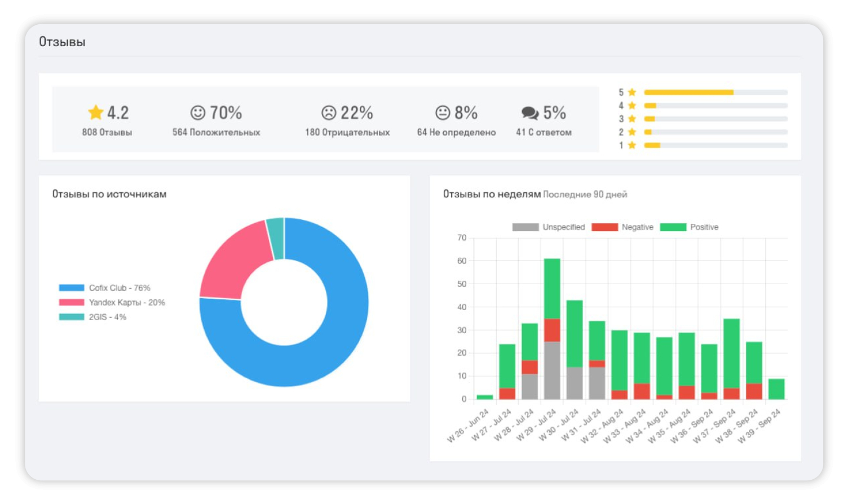Click the green Positive segment of W 30 bar
The image size is (848, 504).
[575, 334]
